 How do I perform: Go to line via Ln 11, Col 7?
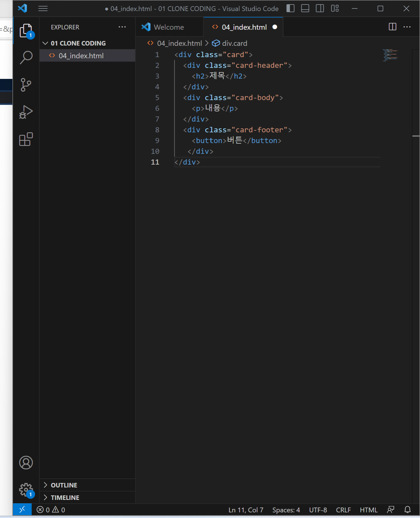[246, 510]
